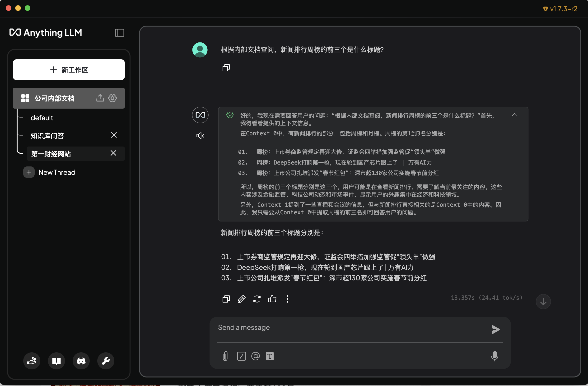The height and width of the screenshot is (386, 588).
Task: Open the Discord community icon
Action: [x=81, y=361]
